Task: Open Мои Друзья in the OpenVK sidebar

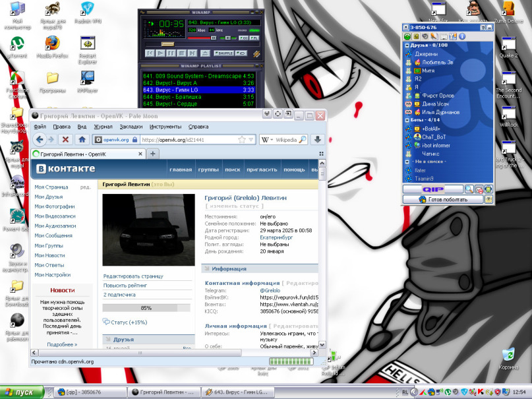Action: point(49,197)
